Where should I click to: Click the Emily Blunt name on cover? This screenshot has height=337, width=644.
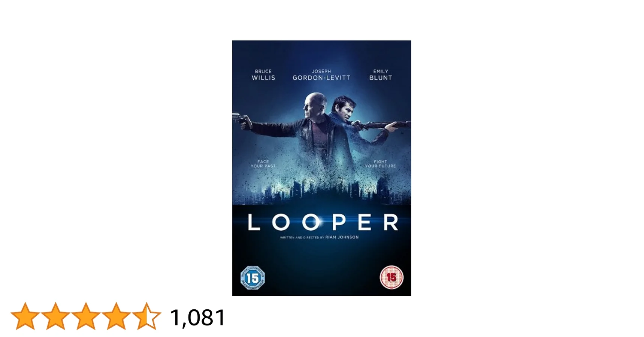click(x=381, y=75)
